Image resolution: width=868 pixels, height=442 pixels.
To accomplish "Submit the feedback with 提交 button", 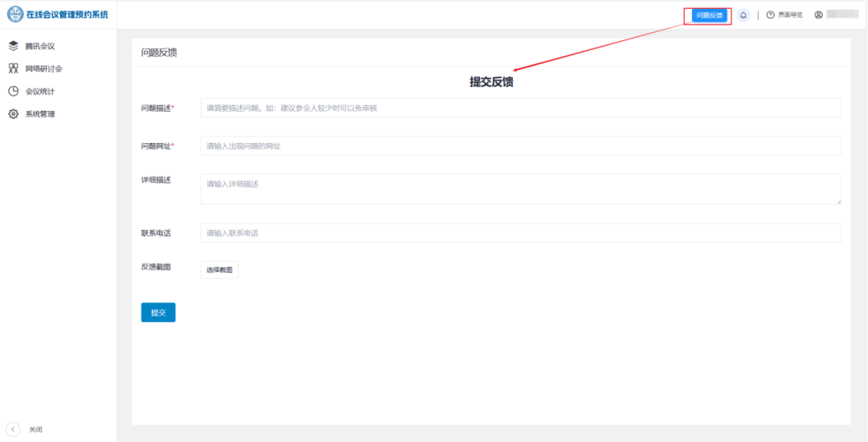I will 158,313.
